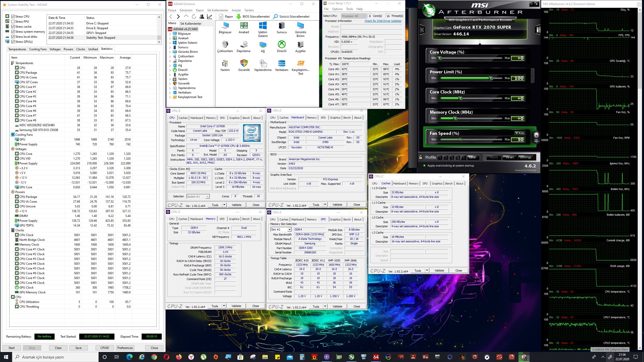644x362 pixels.
Task: Open Google Chrome from taskbar
Action: (154, 357)
